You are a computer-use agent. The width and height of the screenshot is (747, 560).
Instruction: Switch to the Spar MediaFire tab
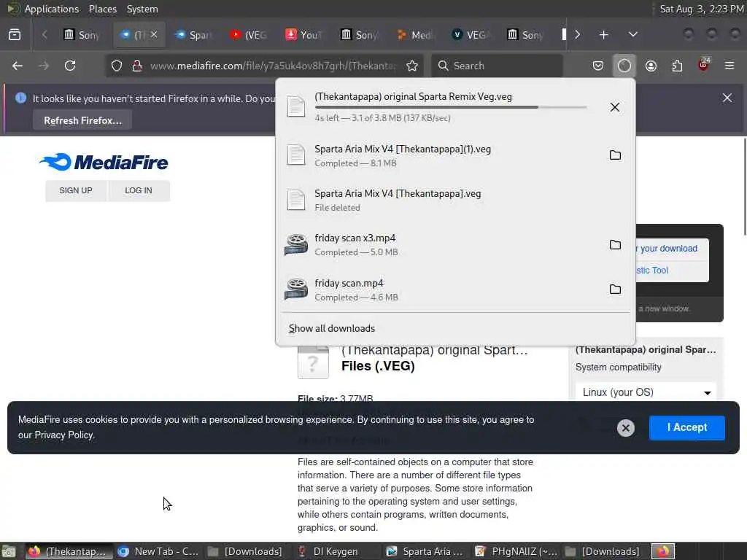point(193,35)
